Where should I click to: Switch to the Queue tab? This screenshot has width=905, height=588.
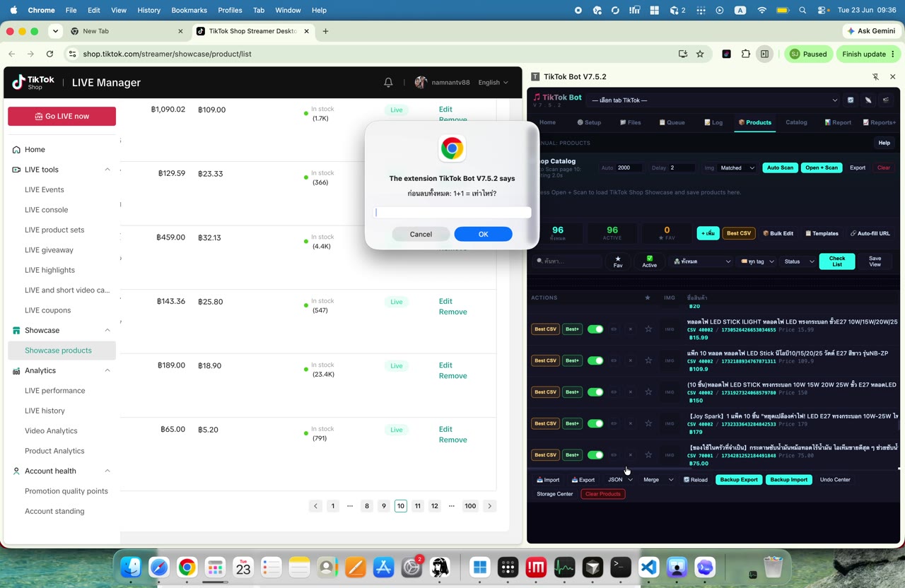(672, 122)
